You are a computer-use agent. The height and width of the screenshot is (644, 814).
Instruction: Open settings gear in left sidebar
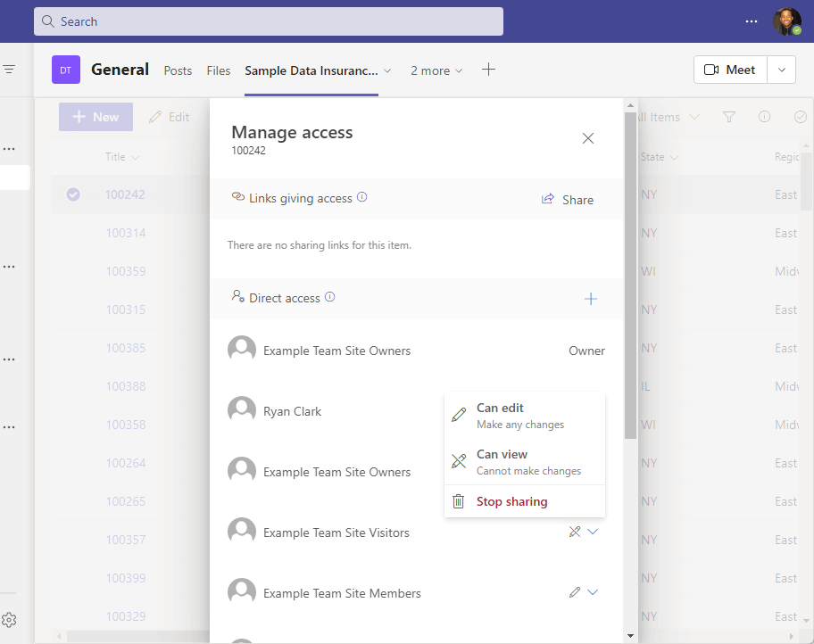(9, 620)
